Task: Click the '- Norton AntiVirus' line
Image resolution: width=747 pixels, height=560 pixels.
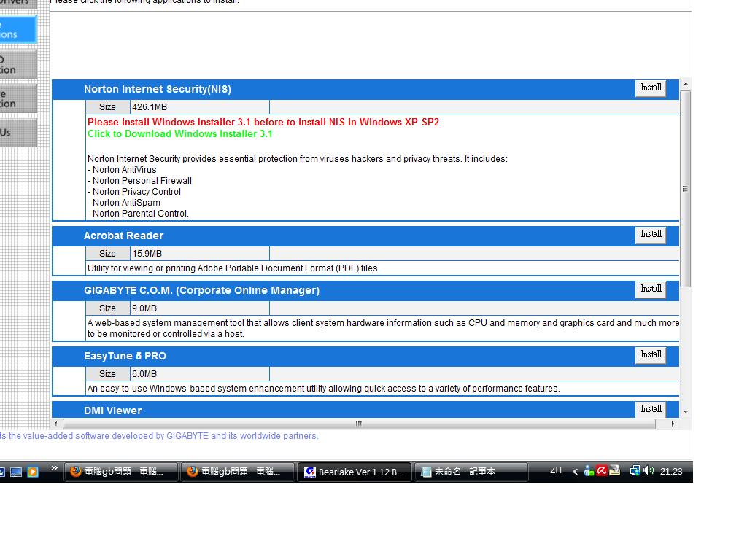Action: [122, 170]
